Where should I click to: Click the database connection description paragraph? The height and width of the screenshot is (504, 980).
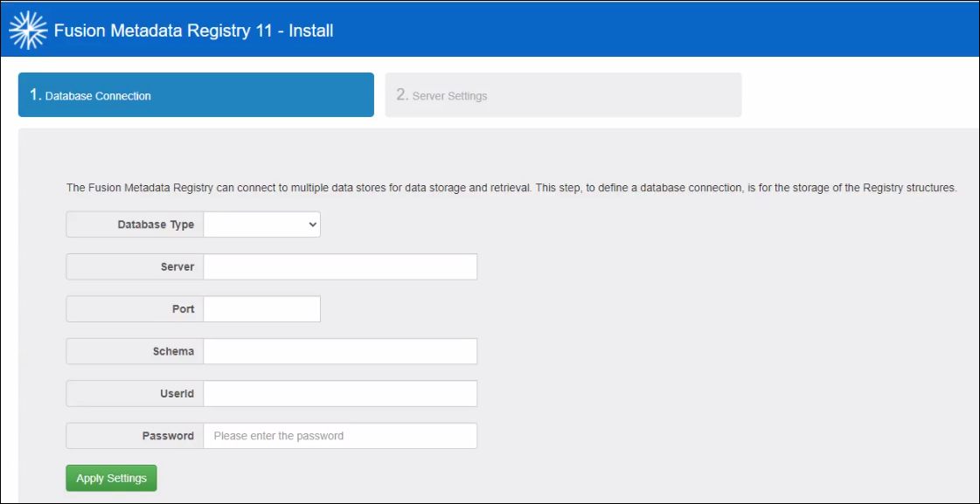coord(511,188)
